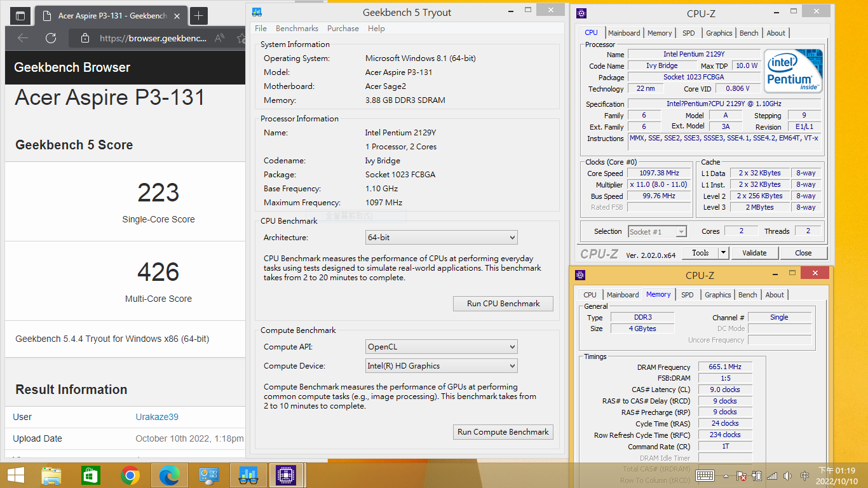This screenshot has height=488, width=868.
Task: Switch to About tab in top CPU-Z
Action: (776, 33)
